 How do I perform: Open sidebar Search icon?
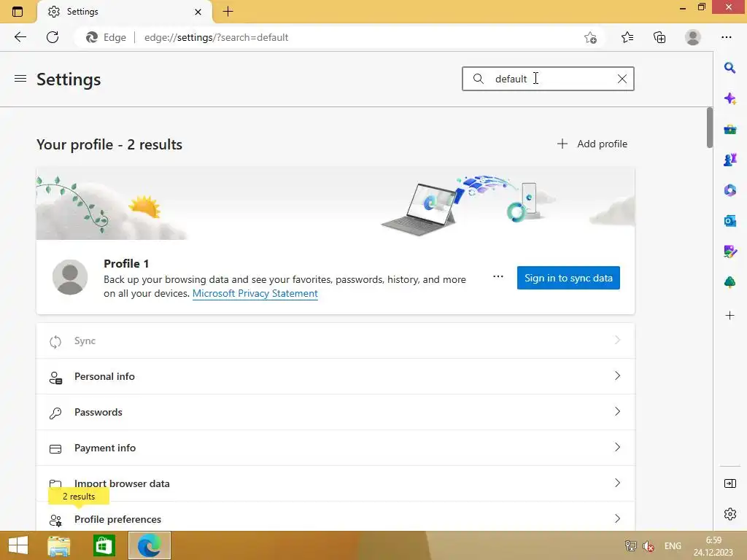(x=729, y=68)
